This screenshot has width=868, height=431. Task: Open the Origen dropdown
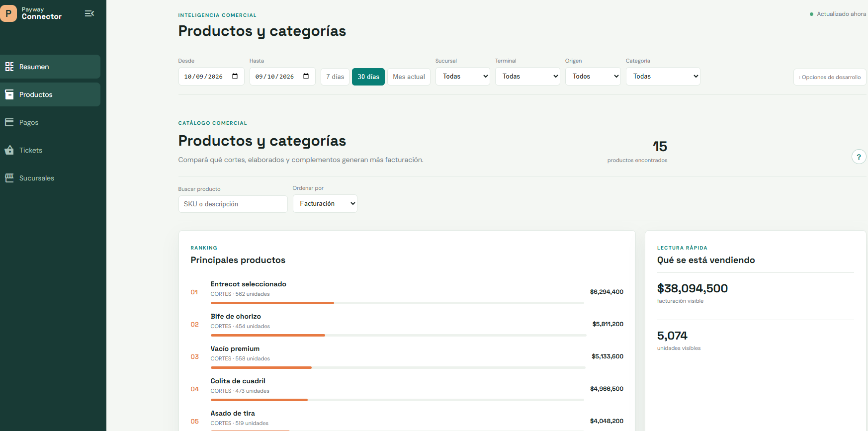(593, 76)
